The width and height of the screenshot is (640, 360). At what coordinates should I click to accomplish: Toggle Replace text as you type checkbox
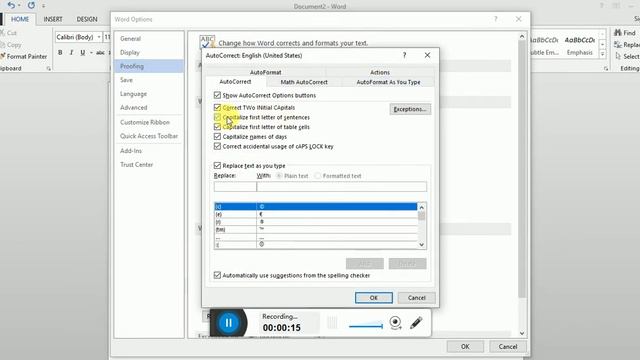217,165
